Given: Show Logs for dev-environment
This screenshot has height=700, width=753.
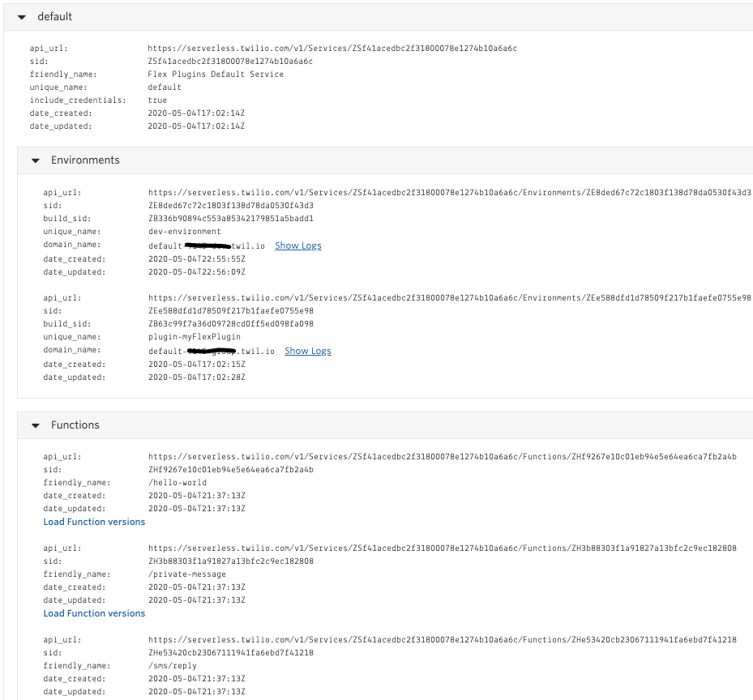Looking at the screenshot, I should click(x=298, y=245).
